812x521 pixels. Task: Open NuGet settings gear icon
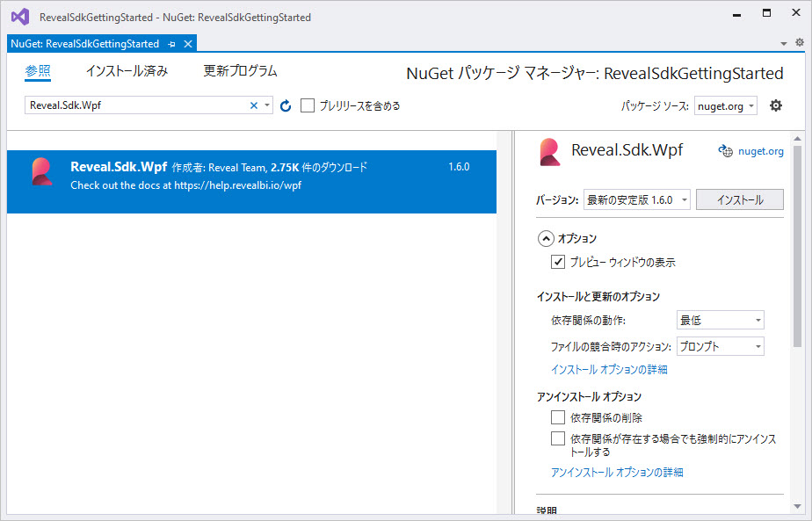pos(775,105)
